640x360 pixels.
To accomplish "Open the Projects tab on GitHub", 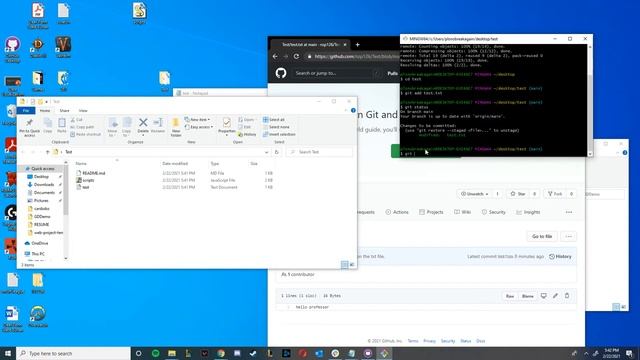I will tap(431, 212).
